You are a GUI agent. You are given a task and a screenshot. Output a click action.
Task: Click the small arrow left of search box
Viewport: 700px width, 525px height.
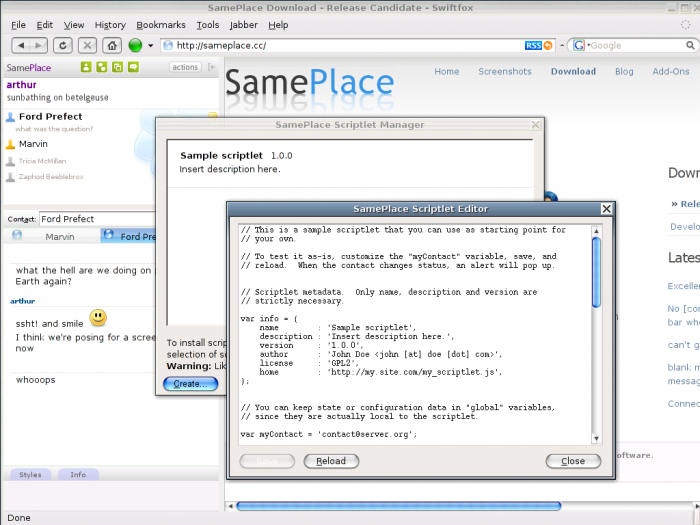point(562,46)
